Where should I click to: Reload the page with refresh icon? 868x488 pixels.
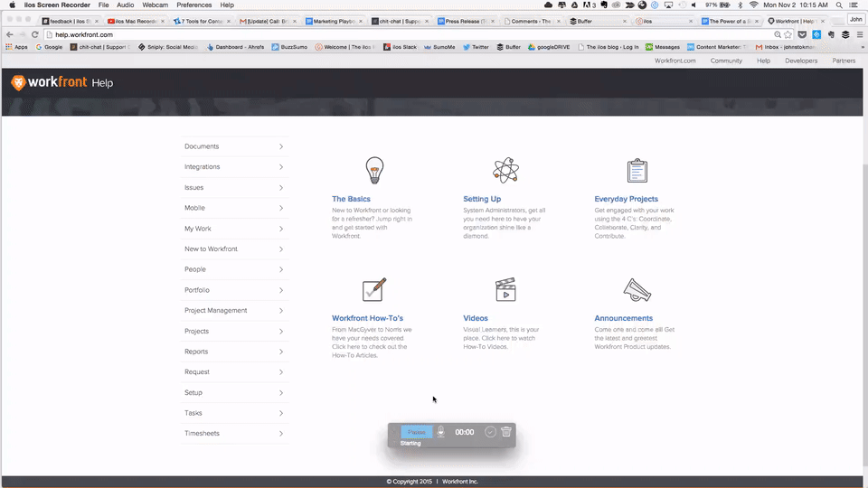[x=35, y=34]
